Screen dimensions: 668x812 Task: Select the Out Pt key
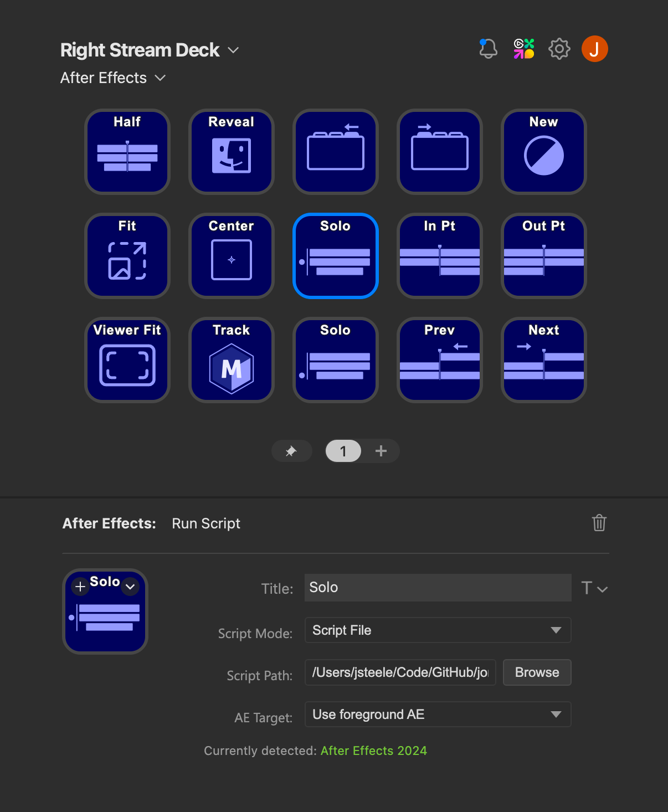click(x=544, y=256)
